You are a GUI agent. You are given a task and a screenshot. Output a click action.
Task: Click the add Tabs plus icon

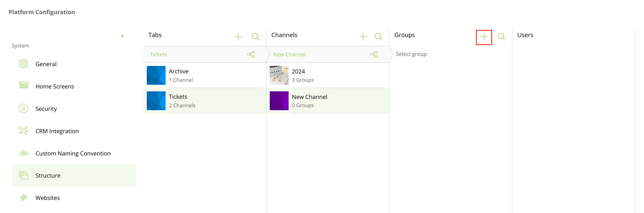click(238, 37)
